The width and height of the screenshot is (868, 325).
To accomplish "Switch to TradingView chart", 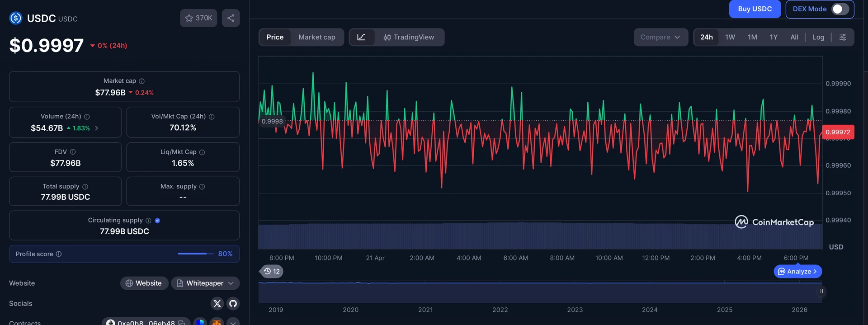I will (409, 37).
